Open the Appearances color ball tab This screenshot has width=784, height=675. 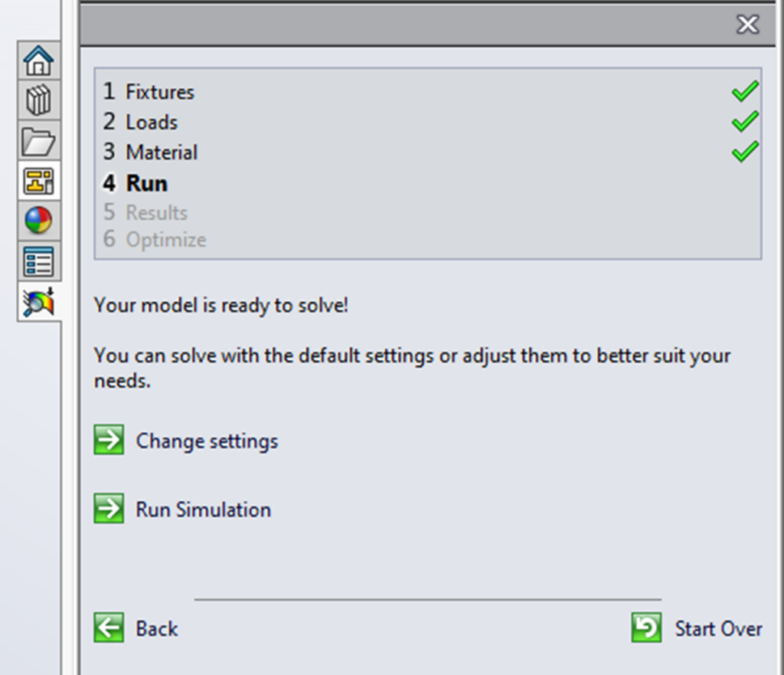39,221
